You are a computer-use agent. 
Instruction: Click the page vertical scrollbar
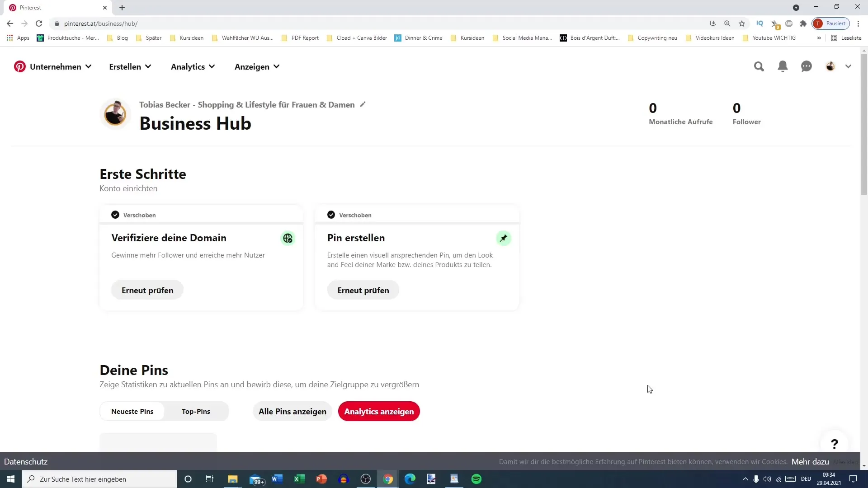click(x=864, y=125)
